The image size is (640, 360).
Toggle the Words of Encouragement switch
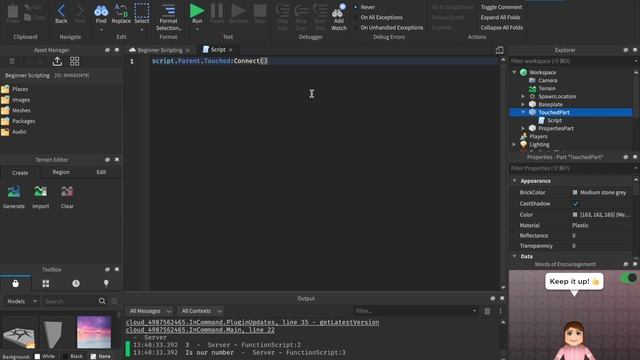pos(628,278)
